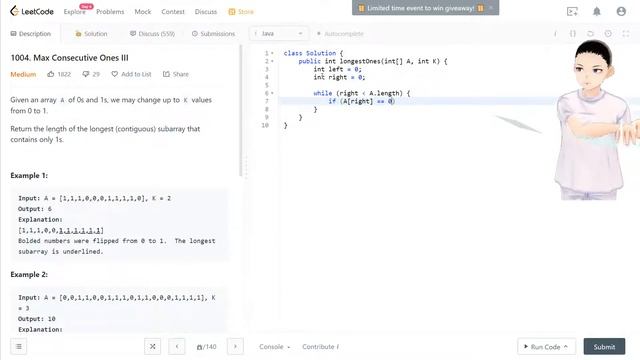This screenshot has height=360, width=640.
Task: Visit the Store link
Action: 241,12
